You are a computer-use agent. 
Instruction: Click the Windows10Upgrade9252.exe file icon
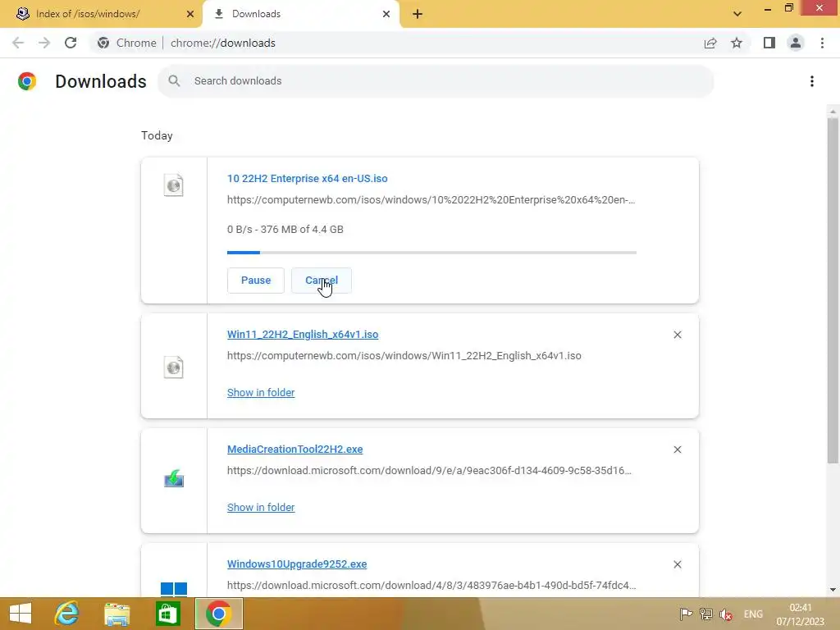(x=174, y=589)
